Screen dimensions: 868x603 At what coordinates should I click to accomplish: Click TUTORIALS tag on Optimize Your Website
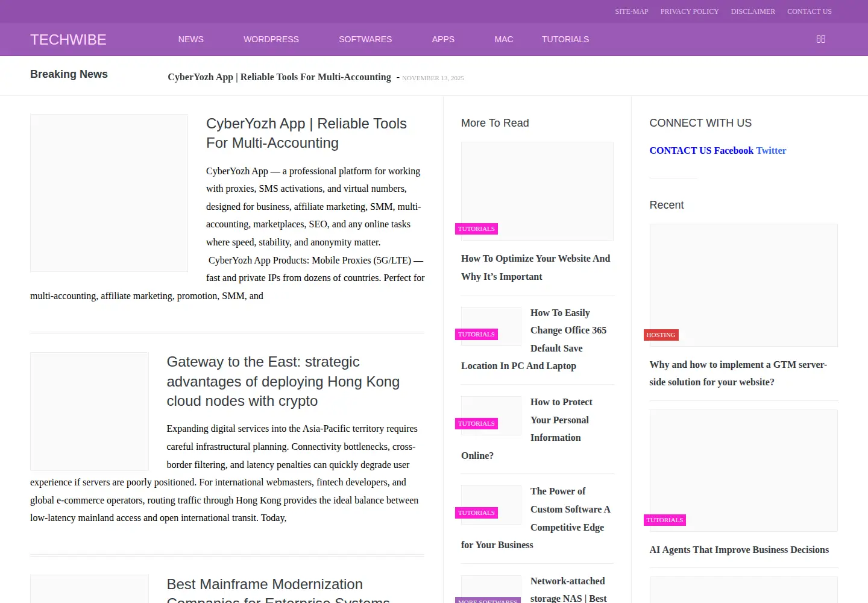(476, 229)
